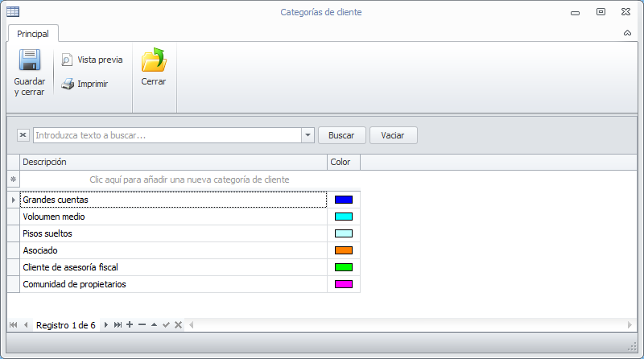Image resolution: width=644 pixels, height=359 pixels.
Task: Click the orange swatch of Asociado
Action: (x=344, y=250)
